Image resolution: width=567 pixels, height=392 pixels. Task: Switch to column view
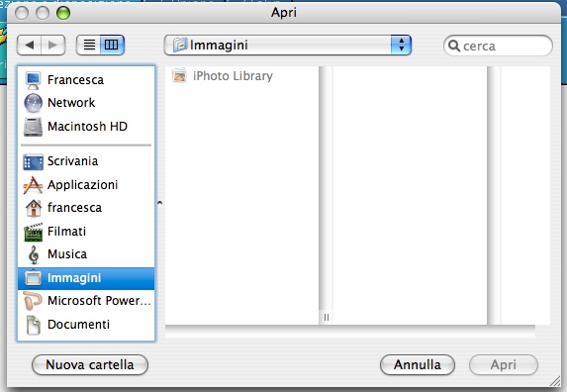click(112, 45)
